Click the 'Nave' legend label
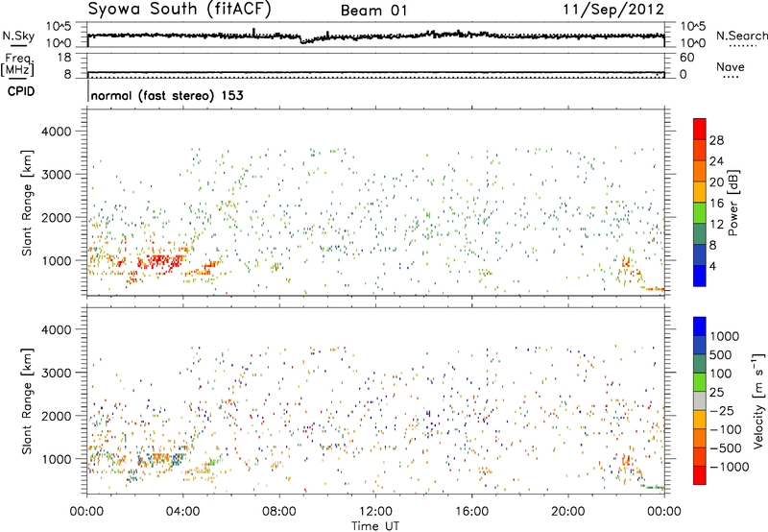The height and width of the screenshot is (532, 768). tap(730, 66)
